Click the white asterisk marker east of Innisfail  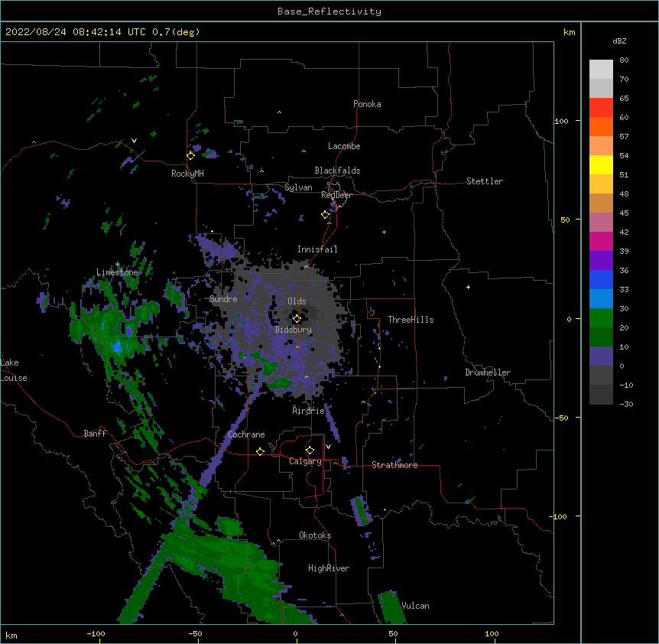click(x=384, y=232)
